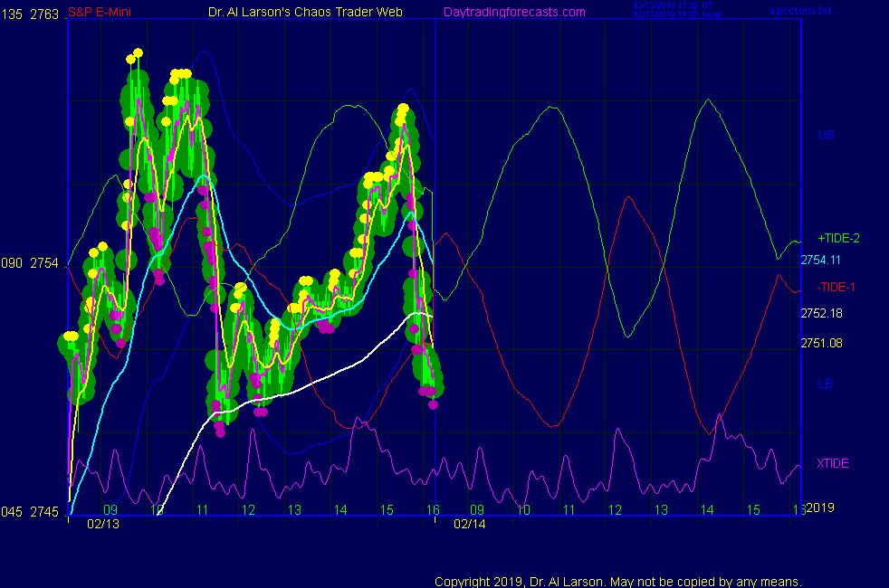Image resolution: width=889 pixels, height=588 pixels.
Task: Open the Daytradingforecasts.com label
Action: click(514, 12)
